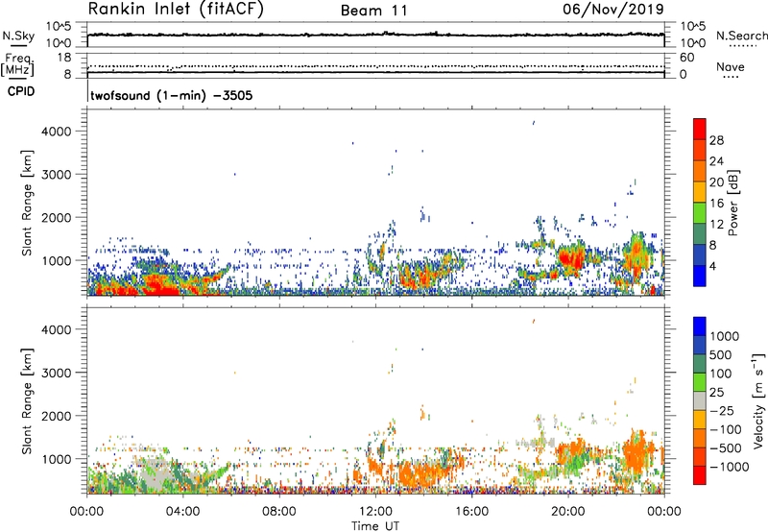Click the 'twofsound (1-min) -3505' text
This screenshot has height=532, width=768.
(x=172, y=95)
